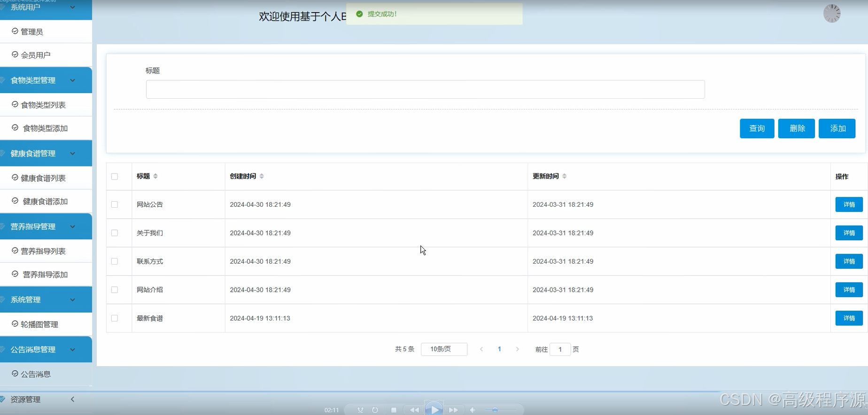The image size is (868, 415).
Task: Select page 1 in pagination
Action: [x=499, y=349]
